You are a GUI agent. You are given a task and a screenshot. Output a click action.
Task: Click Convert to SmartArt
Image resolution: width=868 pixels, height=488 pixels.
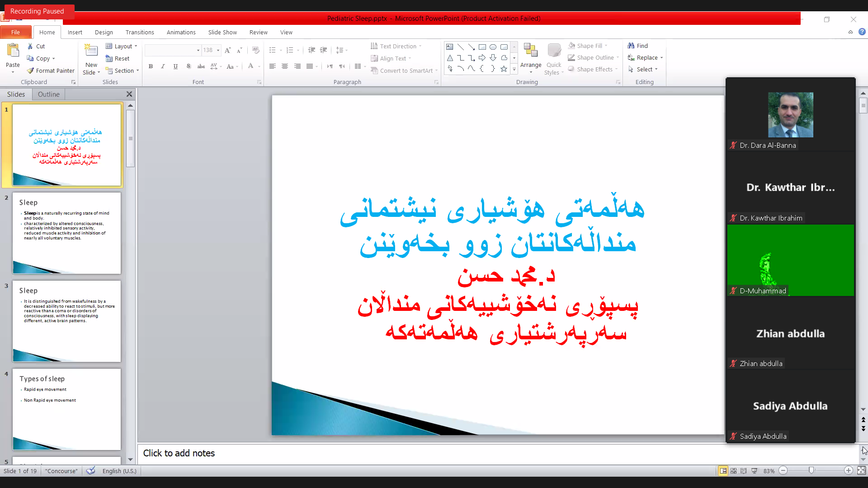click(x=404, y=70)
